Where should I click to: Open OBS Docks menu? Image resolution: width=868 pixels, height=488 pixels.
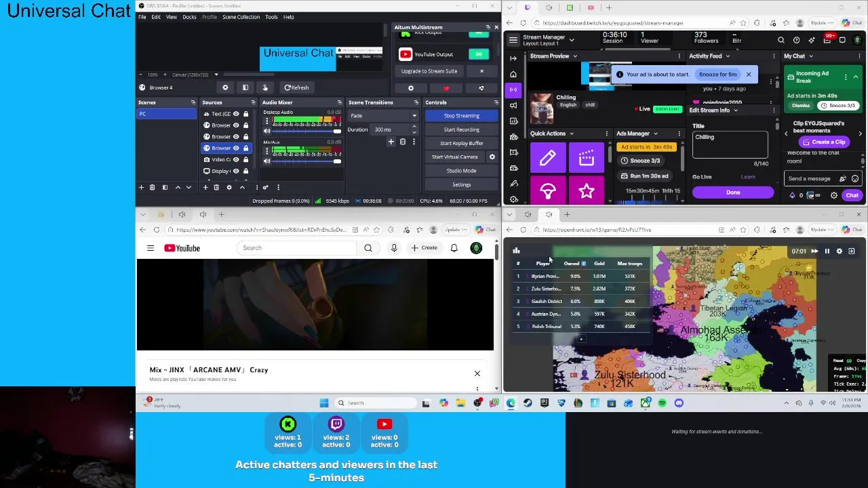tap(189, 17)
